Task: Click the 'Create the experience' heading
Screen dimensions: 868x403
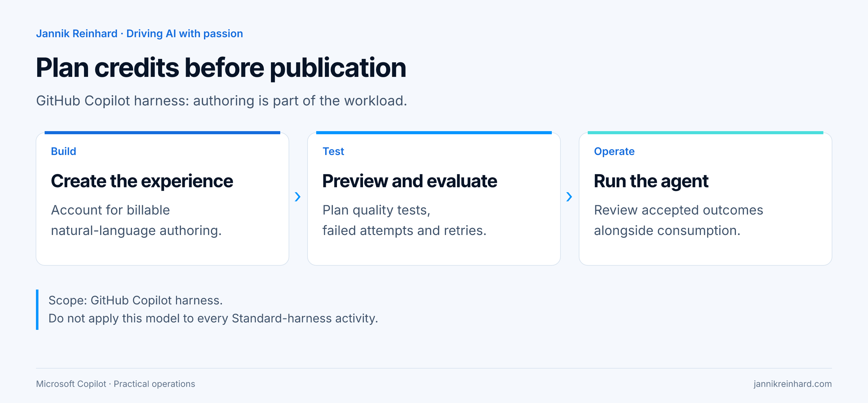Action: pos(142,181)
